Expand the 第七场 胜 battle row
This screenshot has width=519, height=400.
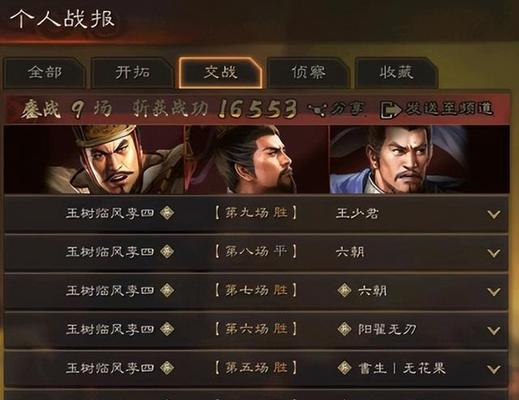coord(494,292)
